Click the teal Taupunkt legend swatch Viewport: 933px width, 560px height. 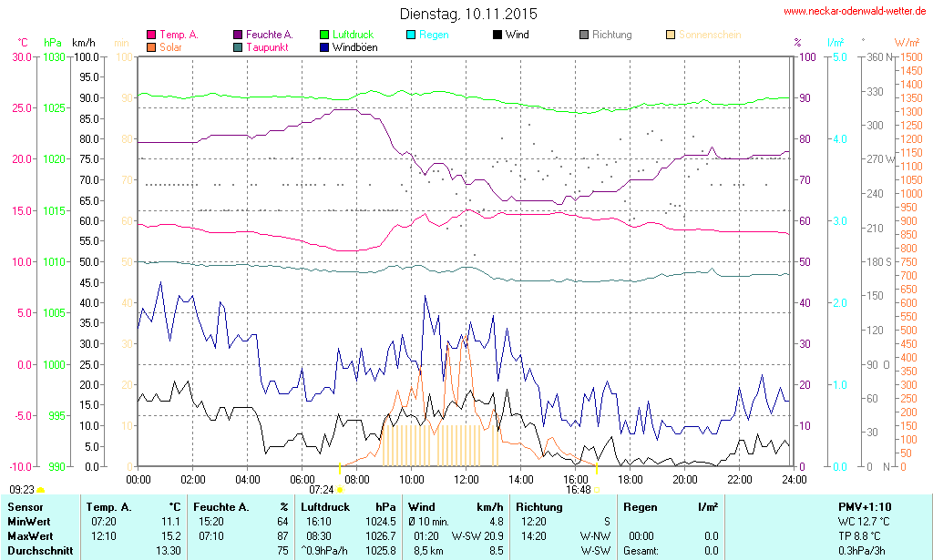(238, 47)
